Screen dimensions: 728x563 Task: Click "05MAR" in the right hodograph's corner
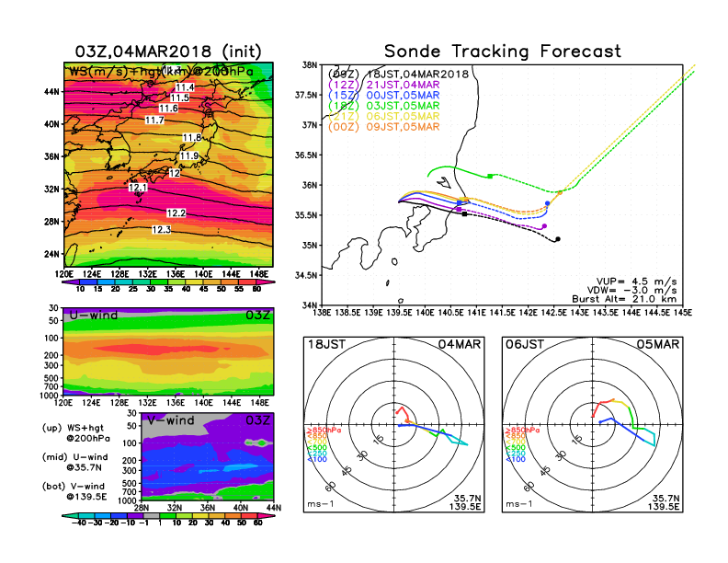pos(658,344)
